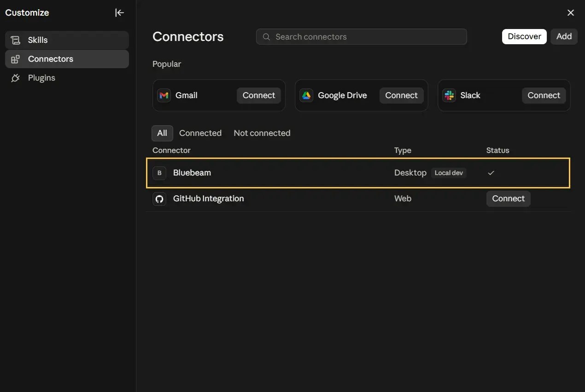This screenshot has height=392, width=585.
Task: Click the Discover button
Action: (x=524, y=36)
